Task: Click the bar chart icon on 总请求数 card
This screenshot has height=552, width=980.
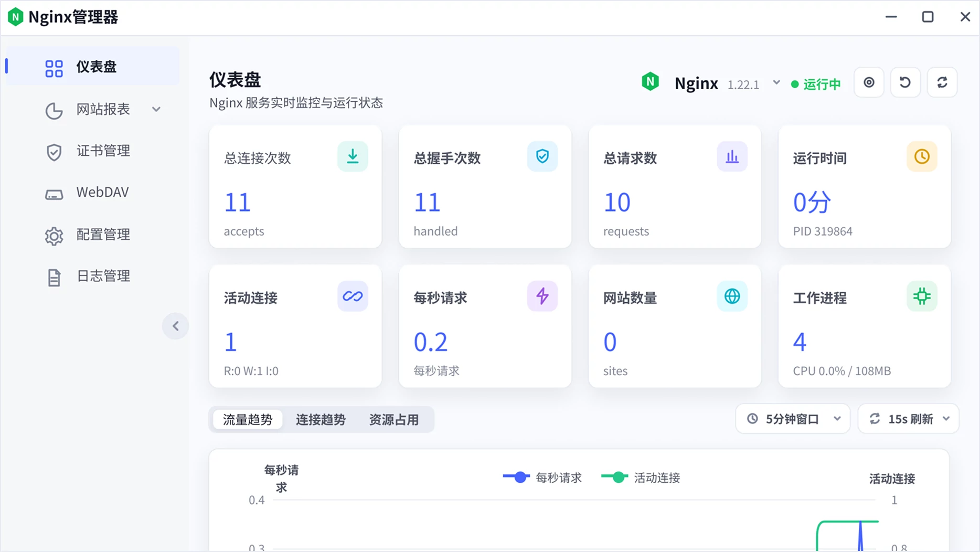Action: point(732,156)
